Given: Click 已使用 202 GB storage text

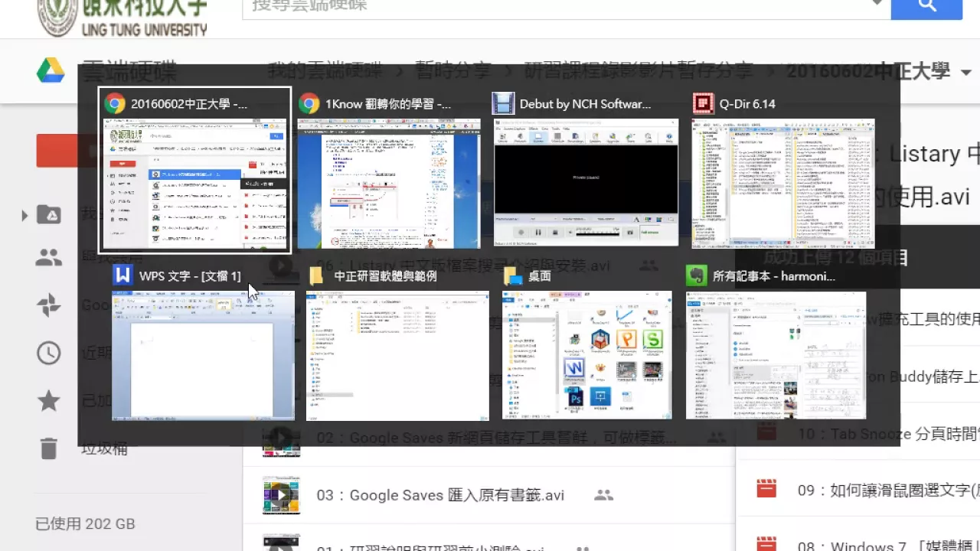Looking at the screenshot, I should coord(85,524).
